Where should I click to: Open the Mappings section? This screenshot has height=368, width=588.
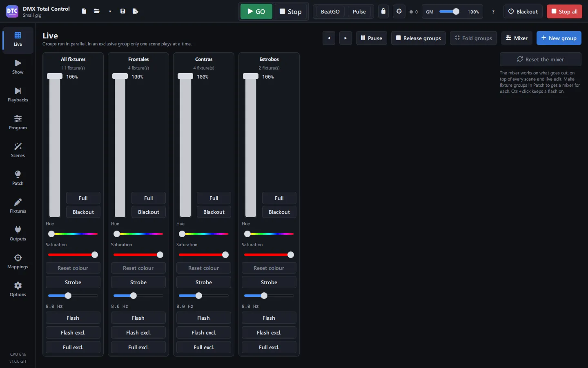click(18, 262)
